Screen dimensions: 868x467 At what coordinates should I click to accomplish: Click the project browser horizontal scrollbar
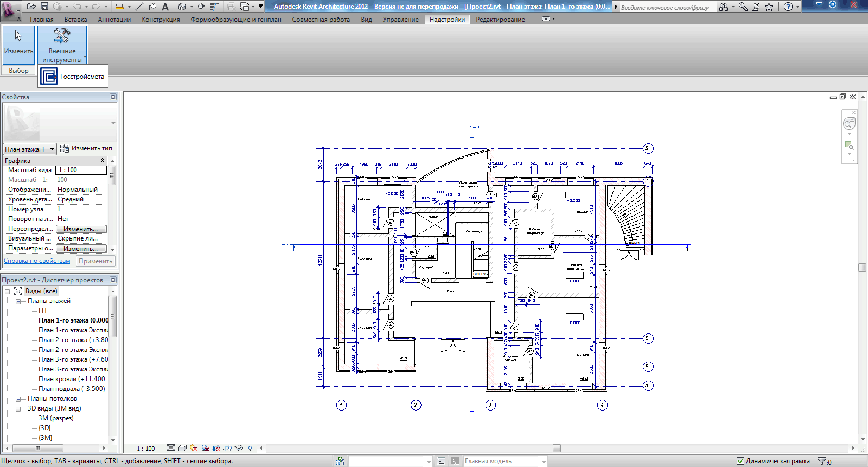(x=38, y=449)
